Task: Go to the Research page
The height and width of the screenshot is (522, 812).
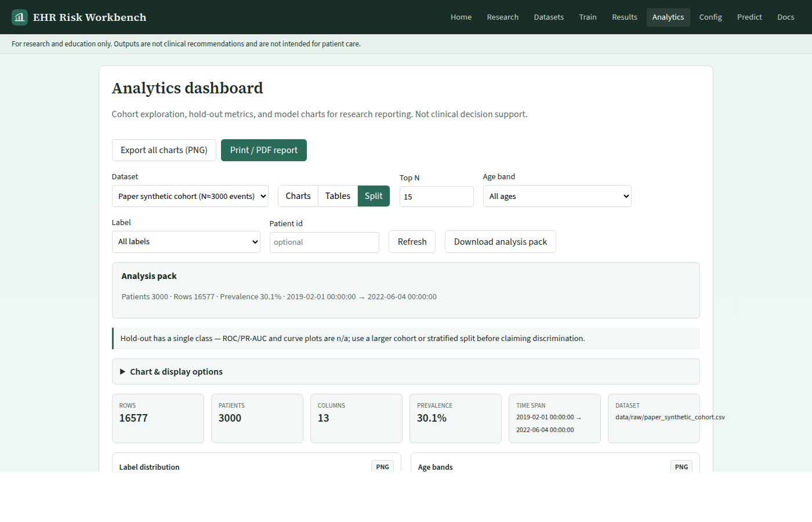Action: point(503,17)
